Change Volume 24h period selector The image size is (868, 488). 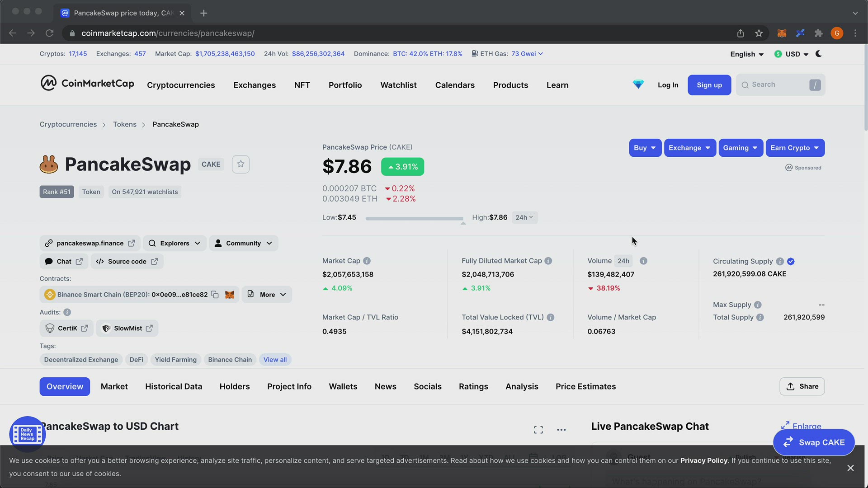coord(623,261)
